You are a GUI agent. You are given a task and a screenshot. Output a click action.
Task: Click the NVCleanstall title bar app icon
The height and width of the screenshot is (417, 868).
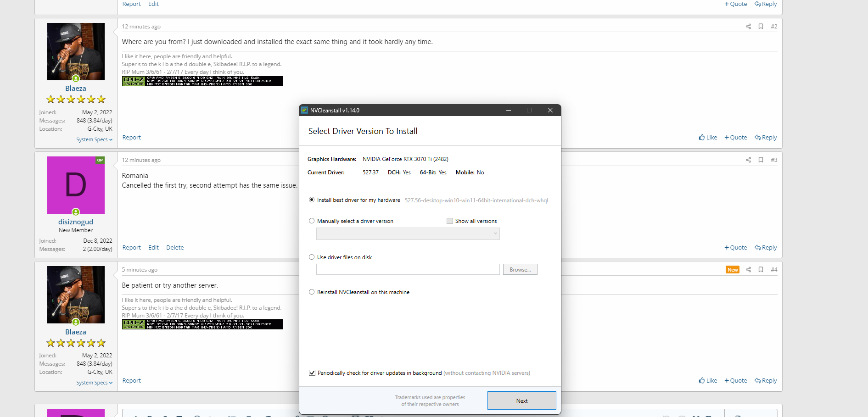304,110
